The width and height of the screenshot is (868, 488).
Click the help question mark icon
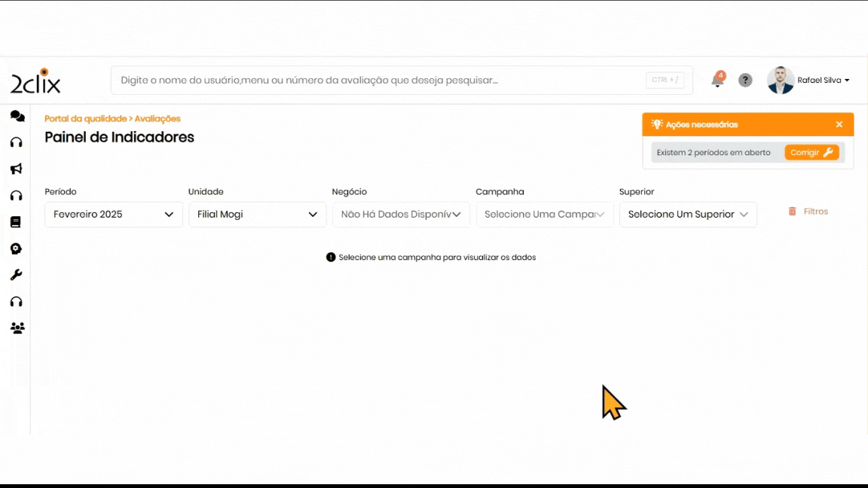[x=745, y=81]
